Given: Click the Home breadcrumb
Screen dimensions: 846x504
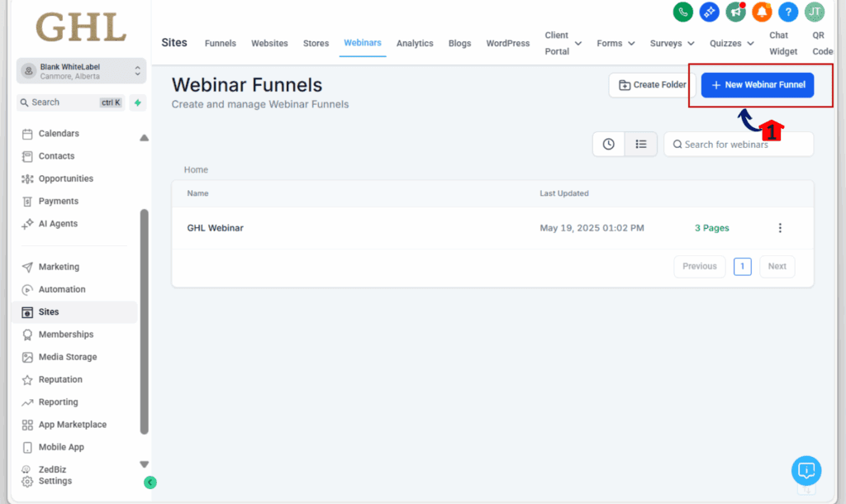Looking at the screenshot, I should [196, 169].
